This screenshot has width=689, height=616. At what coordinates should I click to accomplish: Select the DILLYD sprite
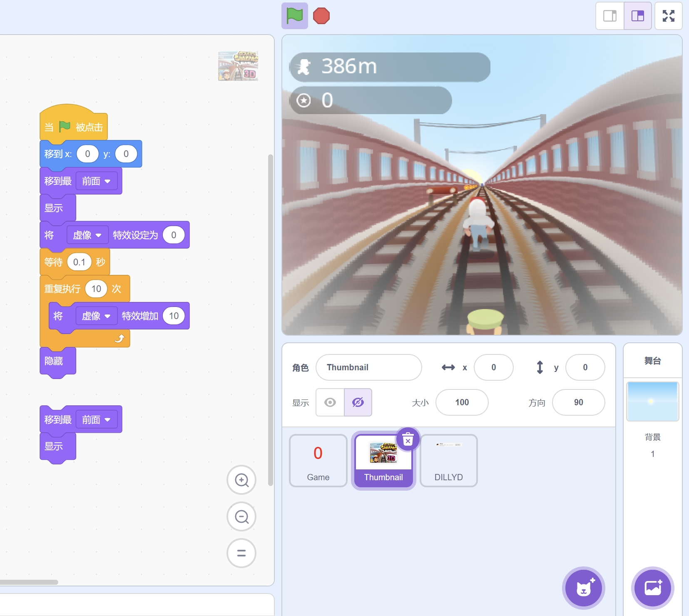click(449, 461)
